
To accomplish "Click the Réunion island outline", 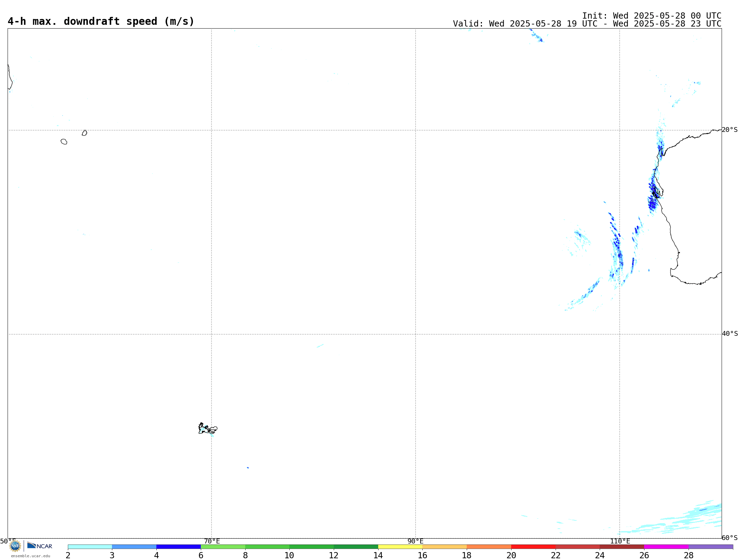I will point(64,142).
